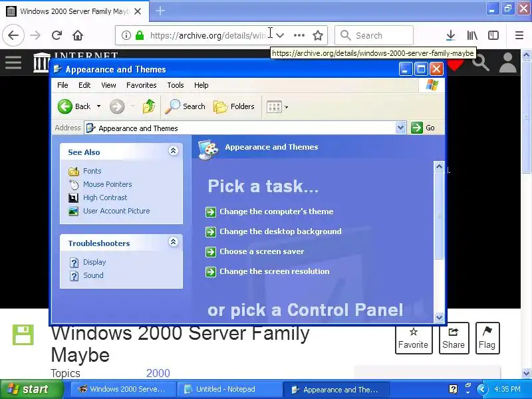532x399 pixels.
Task: Open the Views dropdown in toolbar
Action: pyautogui.click(x=286, y=107)
